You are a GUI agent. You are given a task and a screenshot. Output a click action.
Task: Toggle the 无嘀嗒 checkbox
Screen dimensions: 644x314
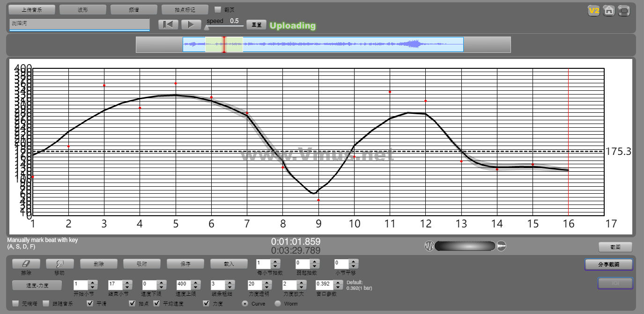click(15, 304)
